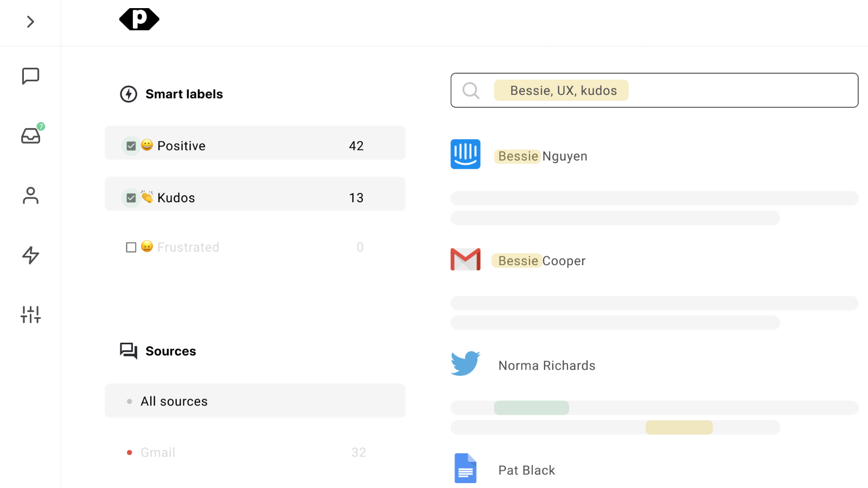Image resolution: width=868 pixels, height=488 pixels.
Task: Open the chat messages icon in sidebar
Action: click(x=30, y=76)
